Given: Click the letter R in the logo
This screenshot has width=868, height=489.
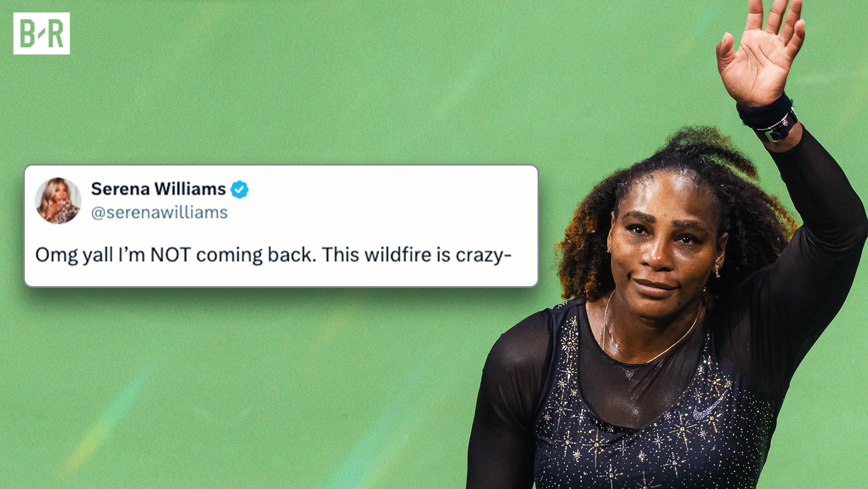Looking at the screenshot, I should coord(56,33).
